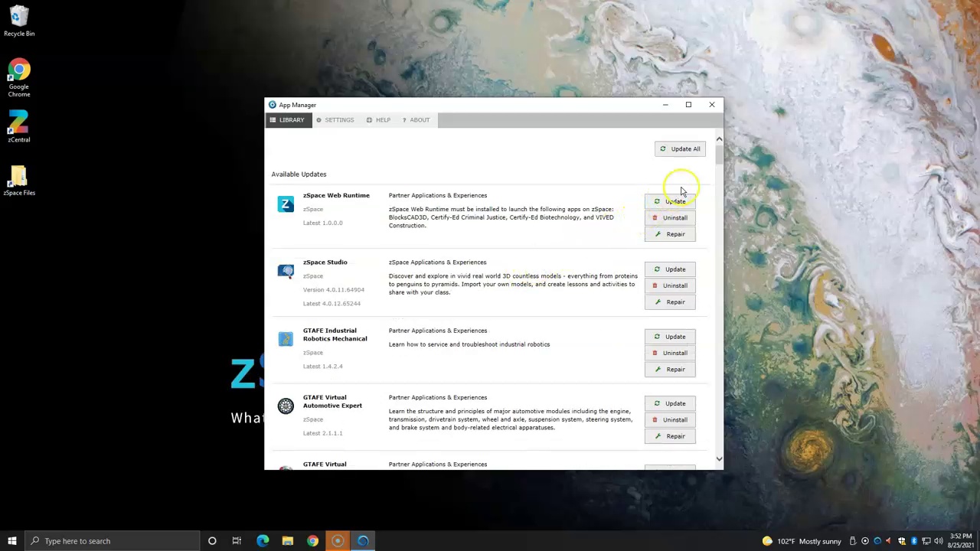Screen dimensions: 980x551
Task: Select the zSpace Files folder icon
Action: (19, 181)
